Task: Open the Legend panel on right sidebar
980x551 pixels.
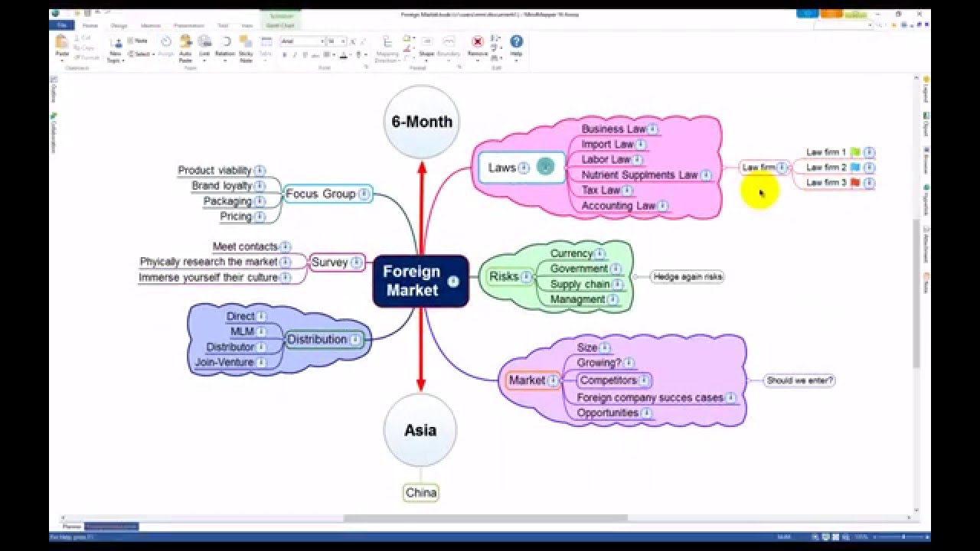Action: pyautogui.click(x=926, y=90)
